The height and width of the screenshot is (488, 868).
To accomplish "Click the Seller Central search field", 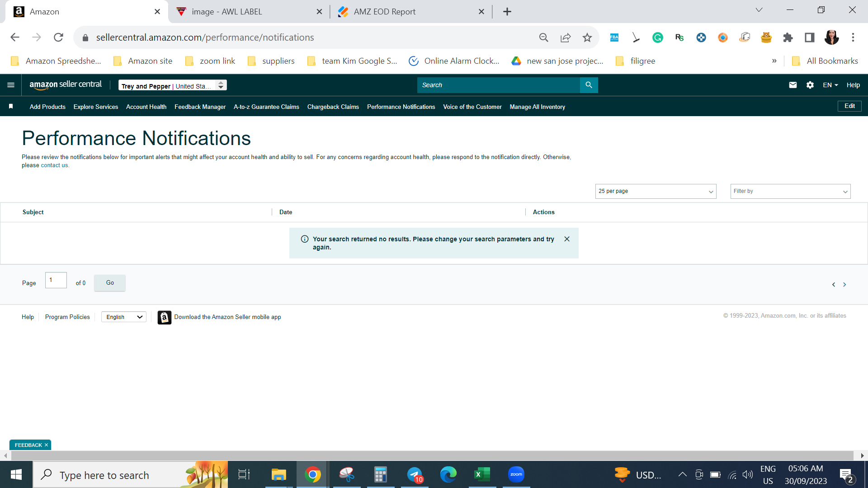I will pyautogui.click(x=498, y=85).
